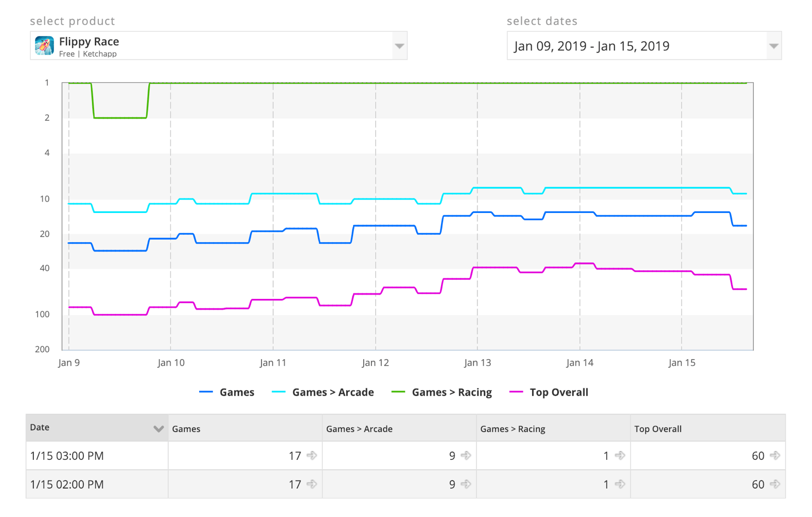Toggle Games > Racing legend series

pyautogui.click(x=442, y=392)
